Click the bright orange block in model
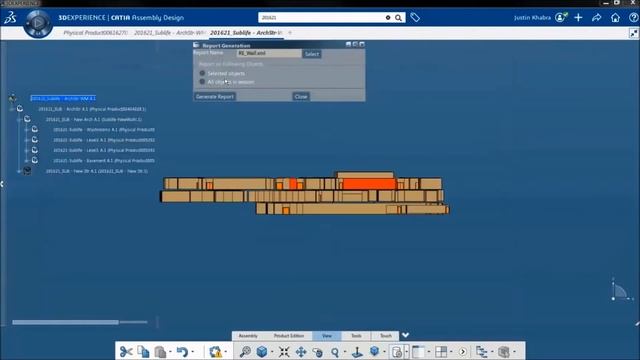The image size is (640, 360). (369, 184)
